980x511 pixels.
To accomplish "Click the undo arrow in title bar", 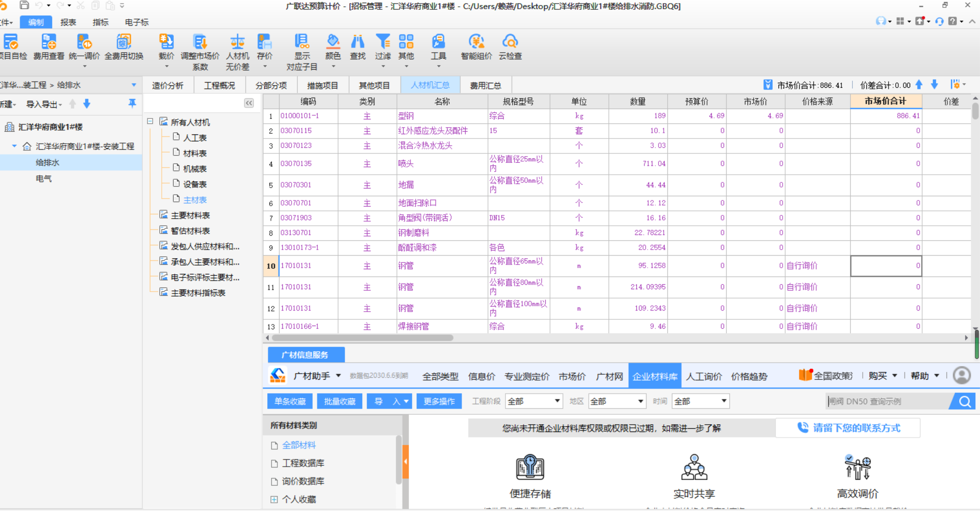I will pos(39,6).
